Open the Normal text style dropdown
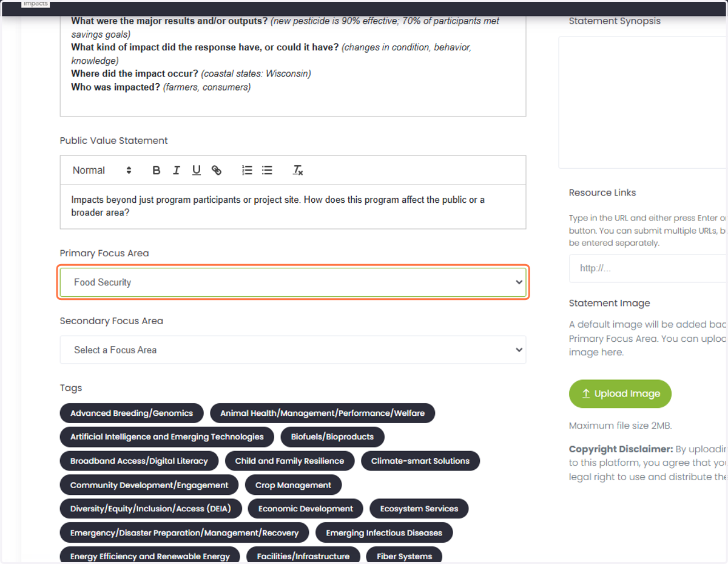This screenshot has width=728, height=564. [x=102, y=171]
